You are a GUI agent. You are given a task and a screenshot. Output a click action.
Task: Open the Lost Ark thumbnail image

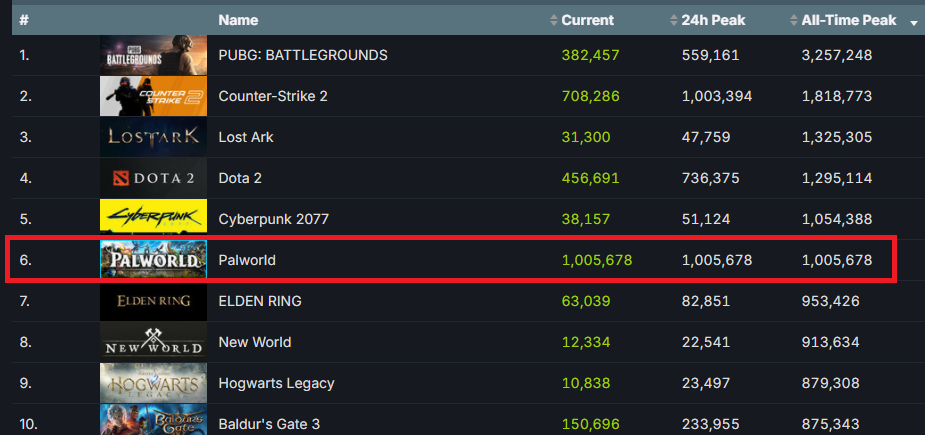153,137
